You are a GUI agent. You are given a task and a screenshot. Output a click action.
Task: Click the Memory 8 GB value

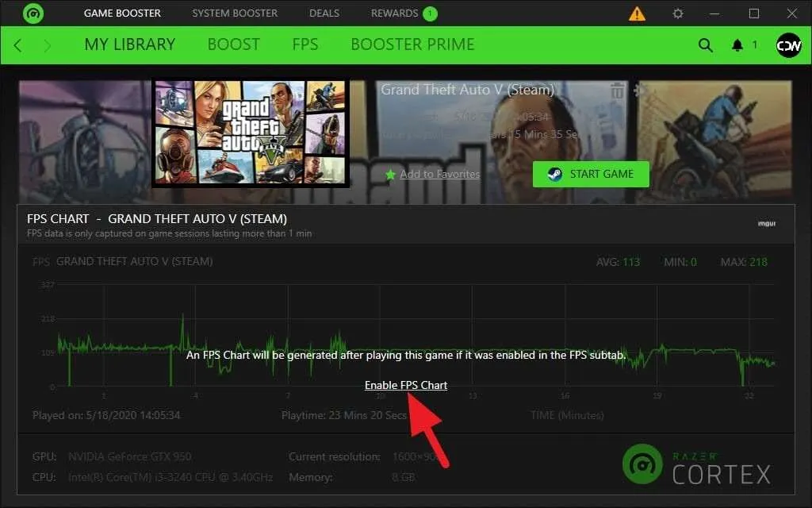tap(404, 477)
